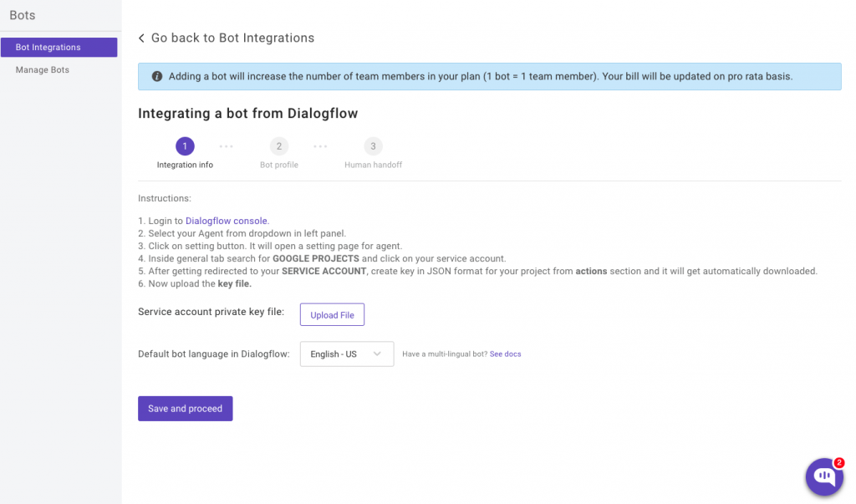Viewport: 856px width, 504px height.
Task: Click the Instructions: label
Action: 165,198
